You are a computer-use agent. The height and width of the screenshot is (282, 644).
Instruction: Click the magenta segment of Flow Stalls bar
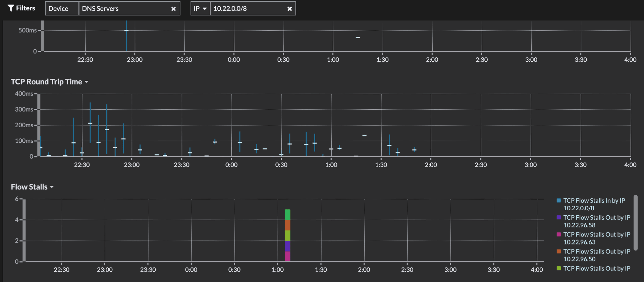(287, 257)
